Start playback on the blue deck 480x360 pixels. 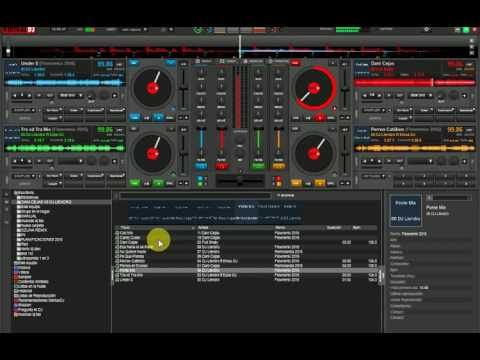158,117
